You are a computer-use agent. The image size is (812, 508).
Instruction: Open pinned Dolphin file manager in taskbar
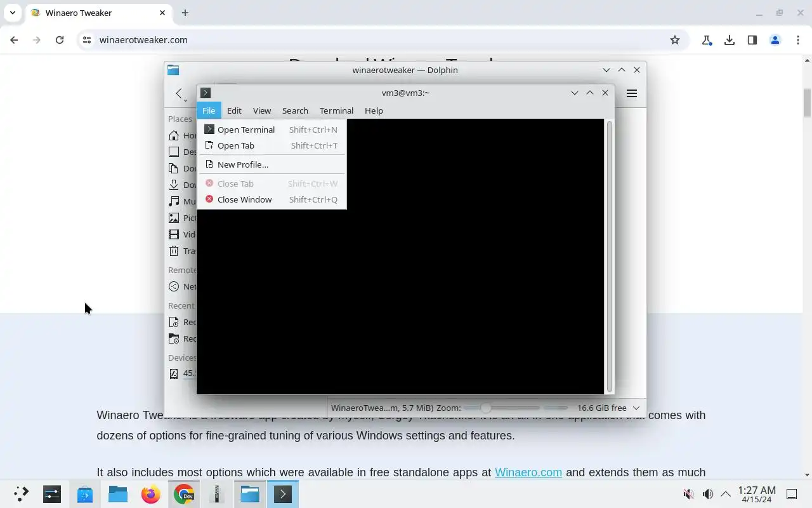118,494
